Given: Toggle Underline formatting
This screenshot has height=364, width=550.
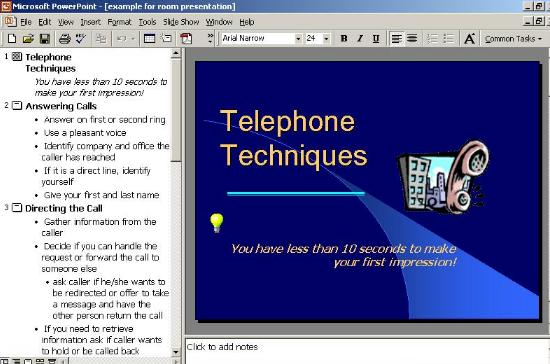Looking at the screenshot, I should (376, 39).
